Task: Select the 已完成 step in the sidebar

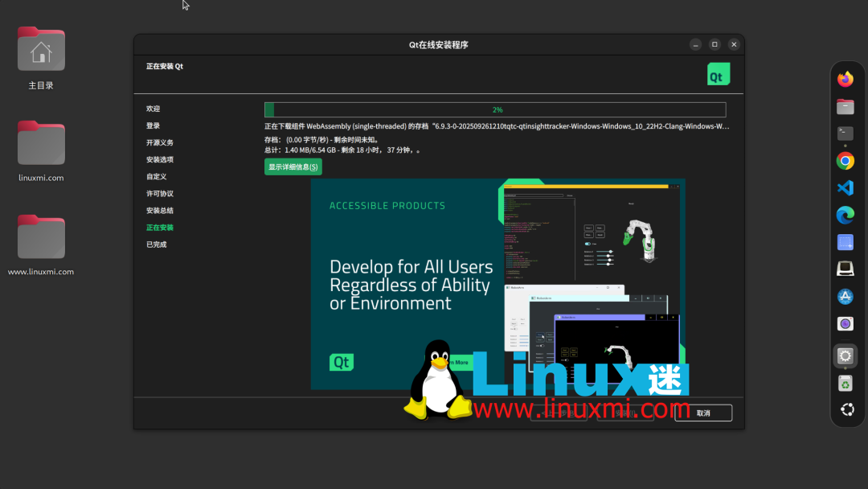Action: [154, 244]
